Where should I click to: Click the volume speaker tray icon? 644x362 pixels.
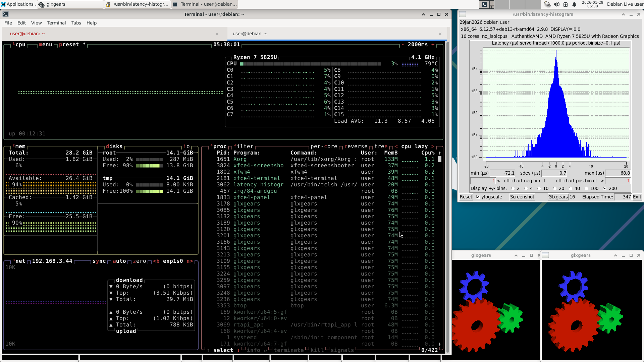557,4
